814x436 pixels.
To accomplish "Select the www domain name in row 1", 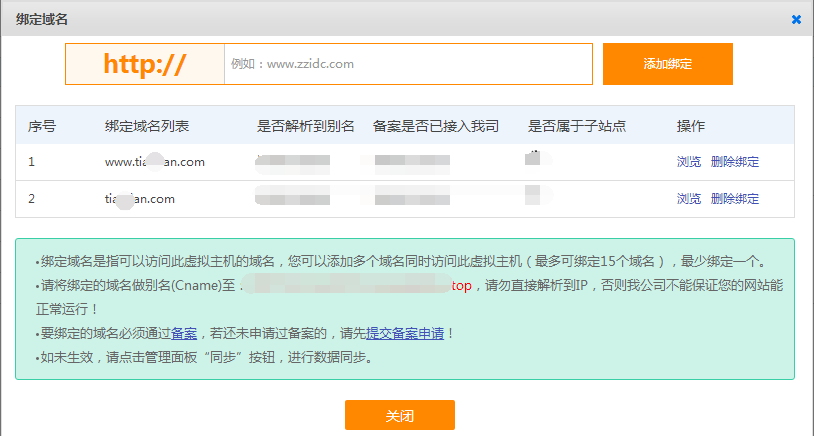I will 155,162.
